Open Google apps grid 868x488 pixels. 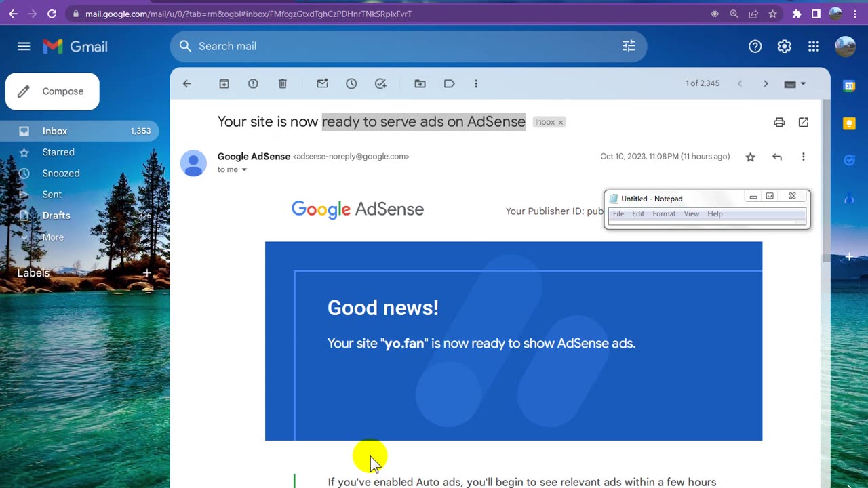coord(814,46)
